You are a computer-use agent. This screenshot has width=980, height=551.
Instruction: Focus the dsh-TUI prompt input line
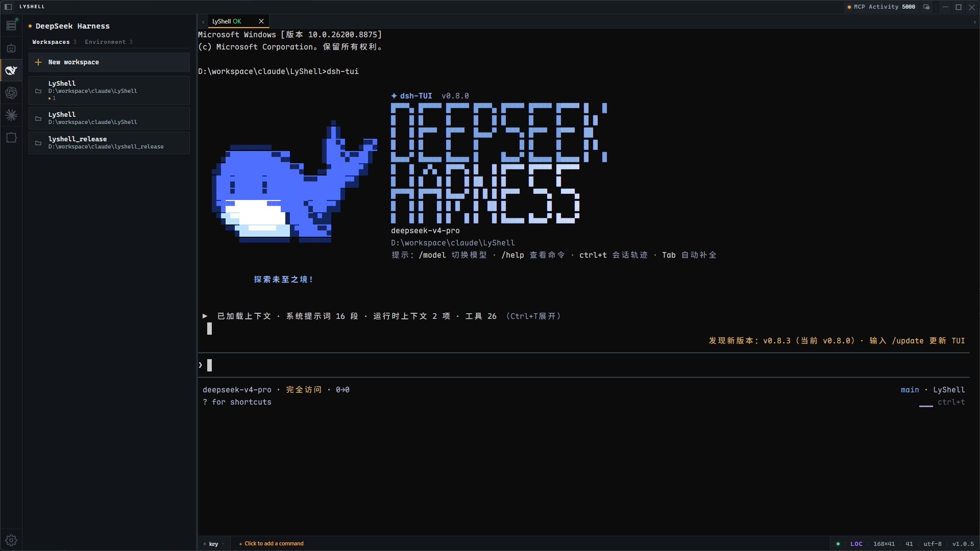coord(583,365)
